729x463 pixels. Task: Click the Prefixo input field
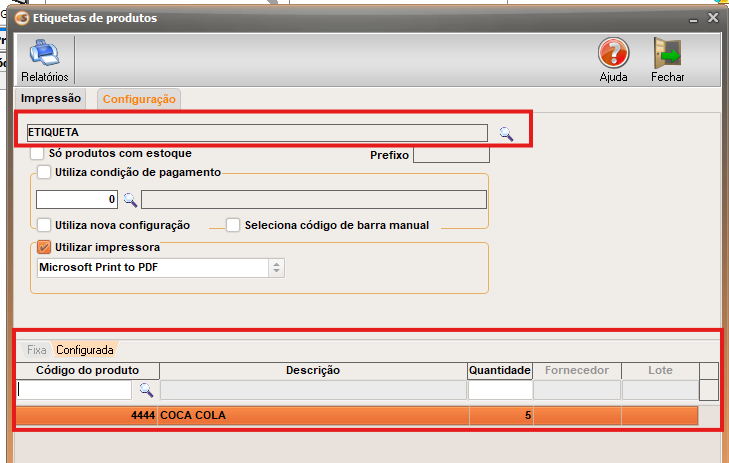click(x=451, y=155)
